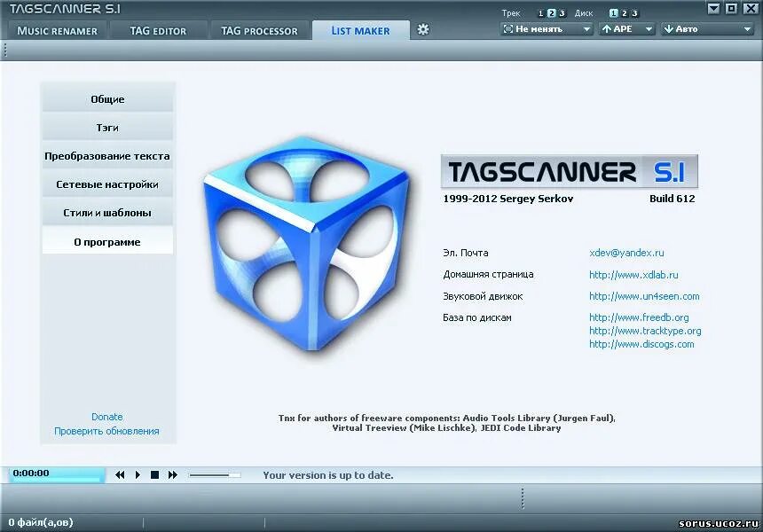Open the settings gear icon beside List Maker
The height and width of the screenshot is (532, 763).
point(423,29)
